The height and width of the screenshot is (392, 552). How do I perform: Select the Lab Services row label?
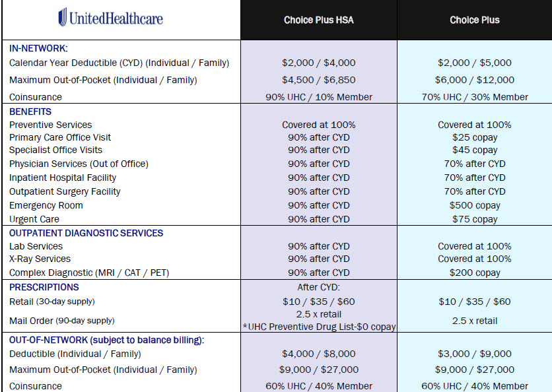pyautogui.click(x=36, y=246)
